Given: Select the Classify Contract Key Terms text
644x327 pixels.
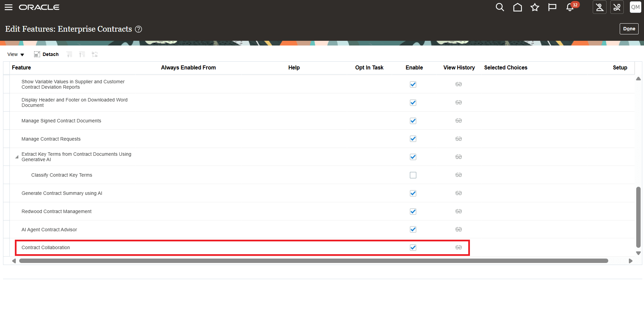Looking at the screenshot, I should pos(62,175).
